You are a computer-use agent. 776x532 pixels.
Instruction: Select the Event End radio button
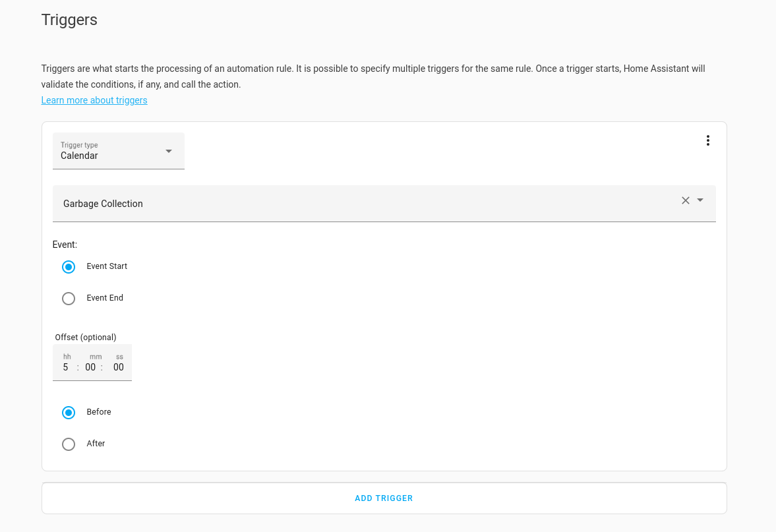(69, 298)
